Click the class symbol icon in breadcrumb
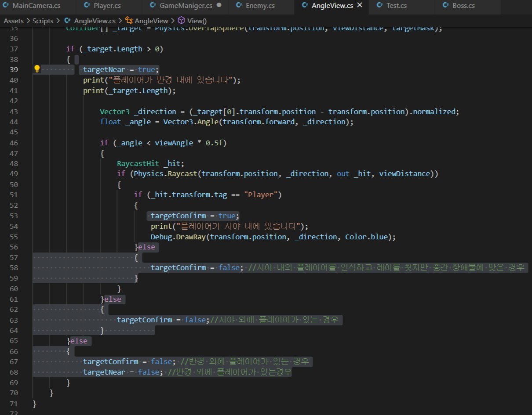This screenshot has width=532, height=415. [129, 21]
